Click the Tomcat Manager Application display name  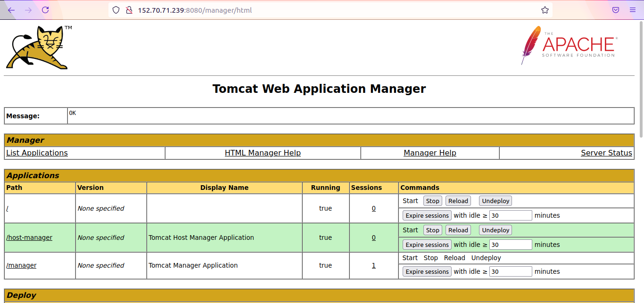point(193,265)
